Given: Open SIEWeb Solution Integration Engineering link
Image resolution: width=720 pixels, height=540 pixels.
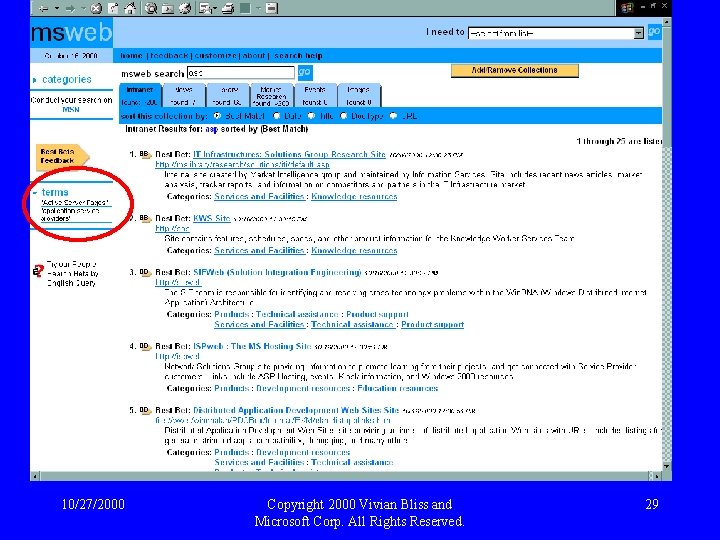Looking at the screenshot, I should [x=277, y=272].
